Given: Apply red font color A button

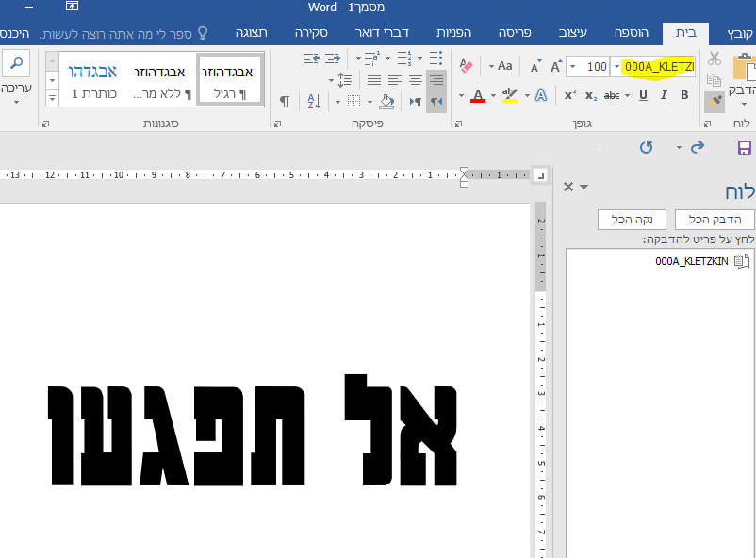Looking at the screenshot, I should click(478, 95).
